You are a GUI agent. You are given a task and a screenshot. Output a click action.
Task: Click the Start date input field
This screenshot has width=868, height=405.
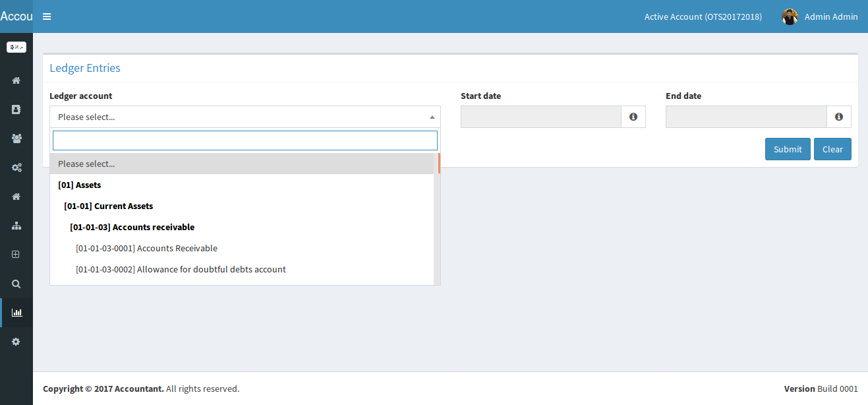click(x=541, y=117)
